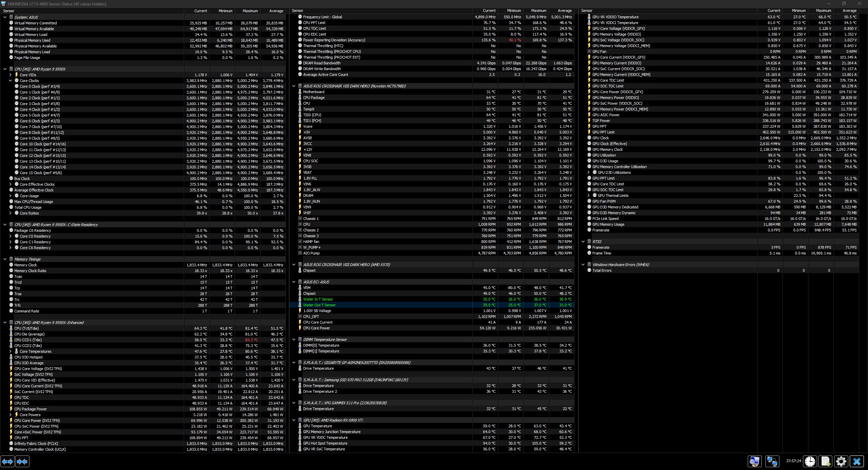Expand GPU Thermal Limits entry
The image size is (868, 470).
(589, 196)
